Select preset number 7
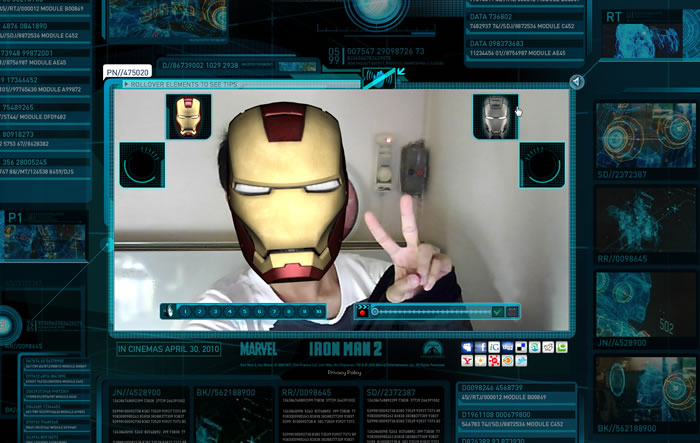Viewport: 700px width, 443px height. (274, 312)
